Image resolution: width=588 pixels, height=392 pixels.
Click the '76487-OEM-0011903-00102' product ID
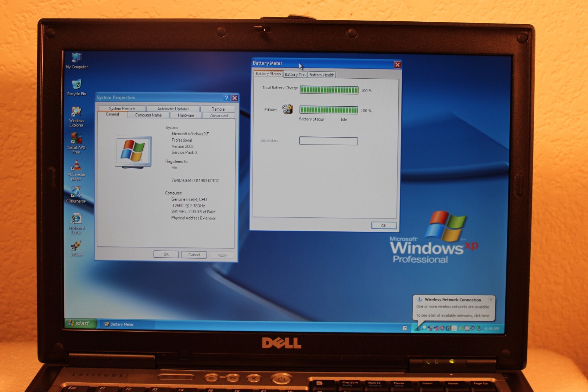[195, 181]
